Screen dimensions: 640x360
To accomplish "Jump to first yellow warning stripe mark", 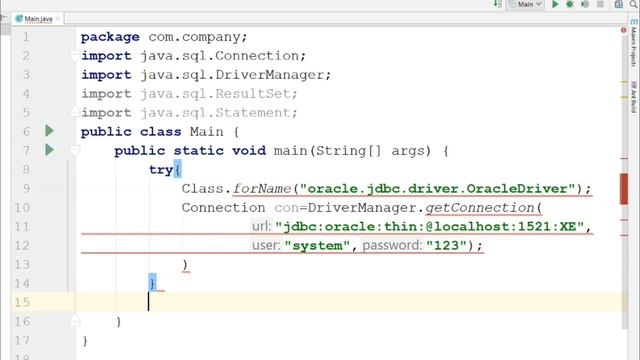I will click(x=624, y=82).
